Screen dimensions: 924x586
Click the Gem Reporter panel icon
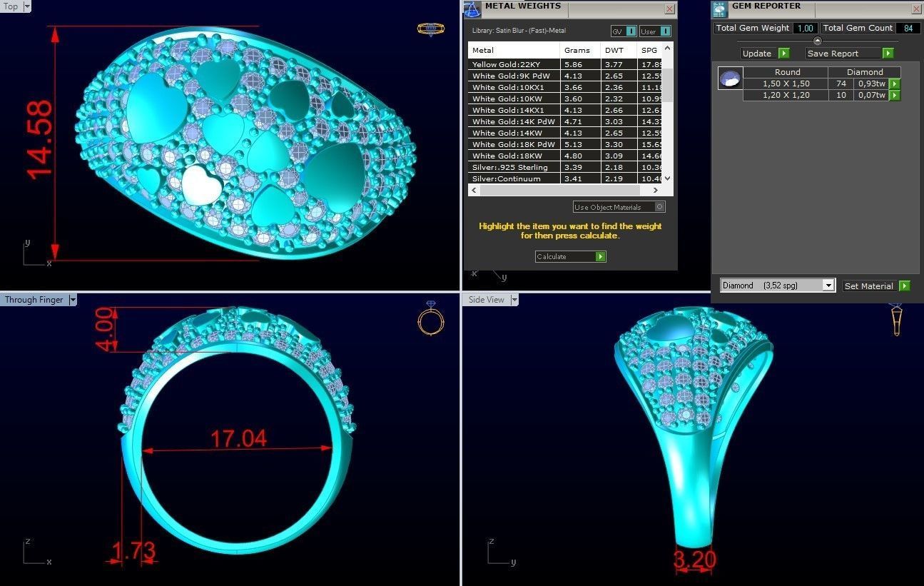[719, 9]
